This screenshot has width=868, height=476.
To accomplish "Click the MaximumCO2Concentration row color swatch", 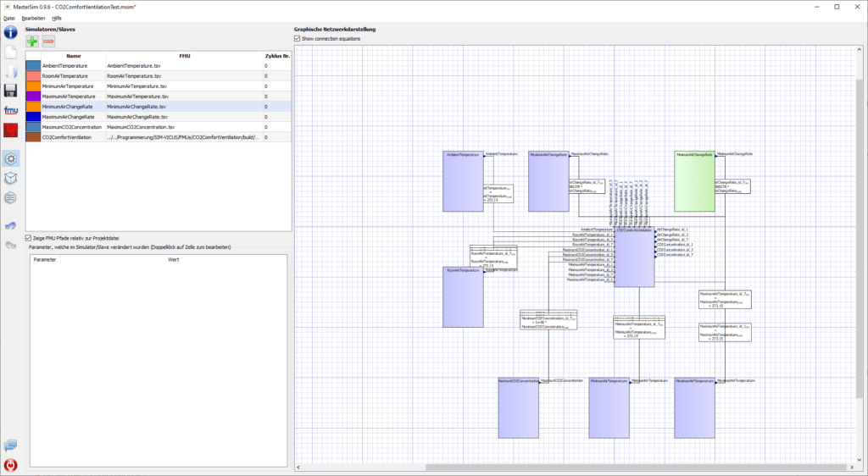I will click(33, 127).
